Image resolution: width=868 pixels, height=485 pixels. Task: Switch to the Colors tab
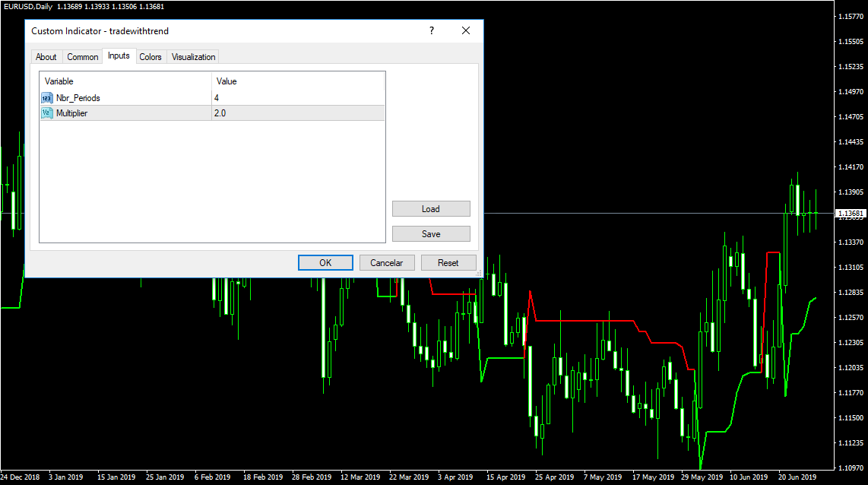pyautogui.click(x=150, y=57)
